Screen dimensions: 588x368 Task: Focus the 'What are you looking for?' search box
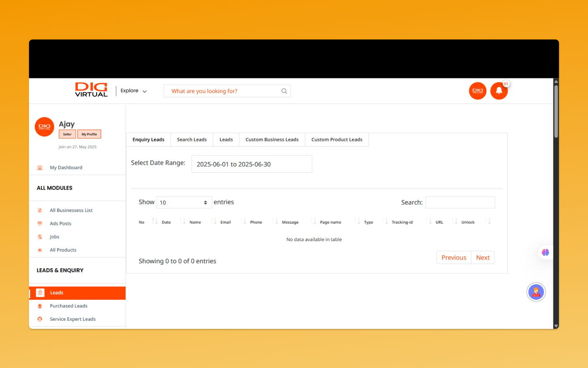pyautogui.click(x=227, y=91)
